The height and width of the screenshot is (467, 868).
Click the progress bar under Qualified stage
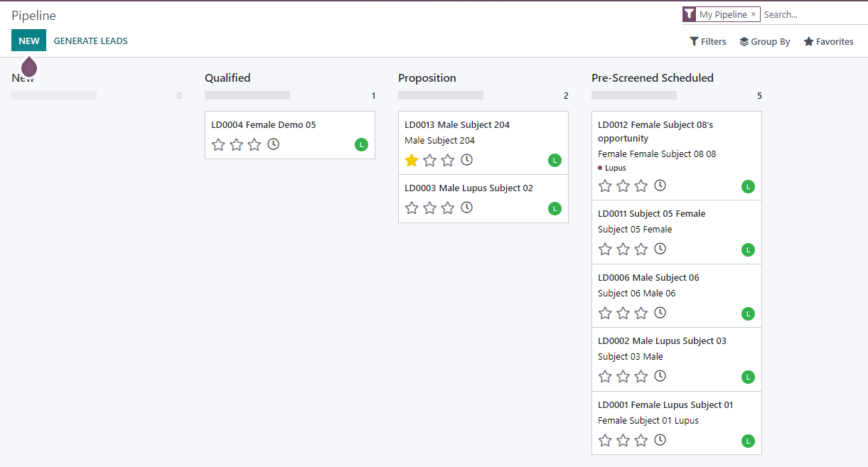247,94
